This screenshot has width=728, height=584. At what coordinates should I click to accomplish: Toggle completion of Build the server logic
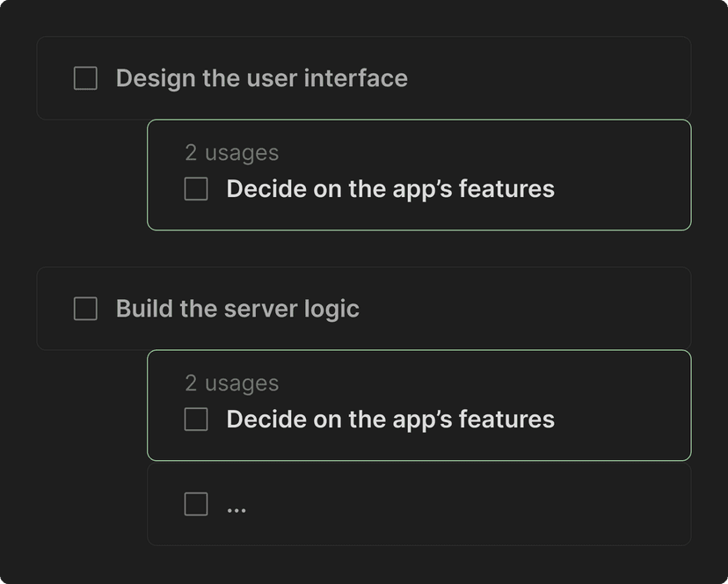[85, 309]
